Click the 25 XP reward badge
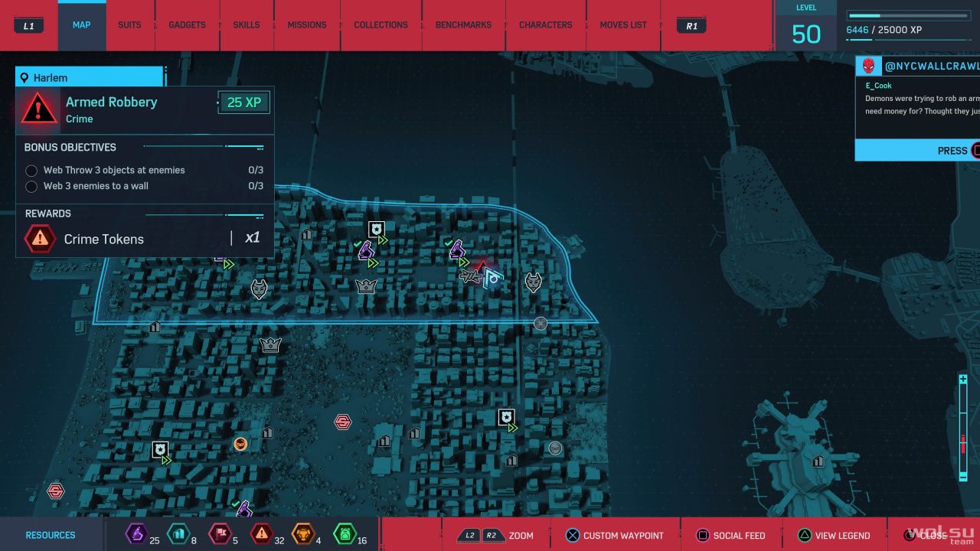 244,103
